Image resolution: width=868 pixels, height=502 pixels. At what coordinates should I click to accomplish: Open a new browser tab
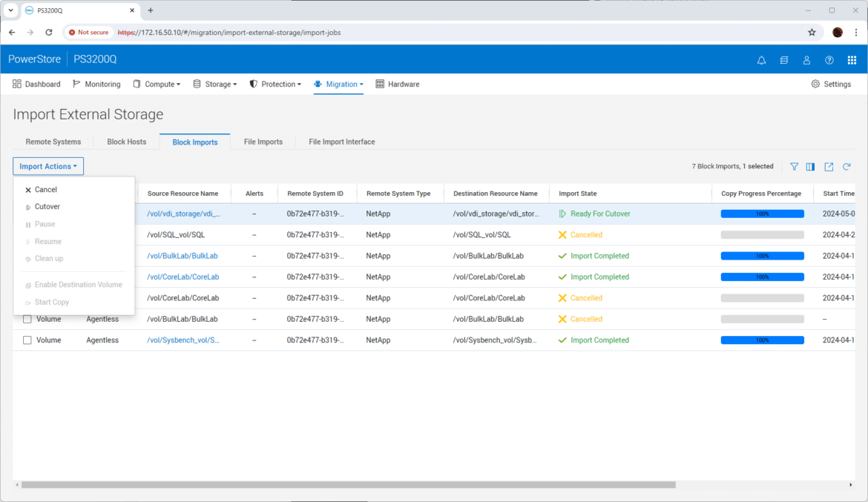[151, 10]
